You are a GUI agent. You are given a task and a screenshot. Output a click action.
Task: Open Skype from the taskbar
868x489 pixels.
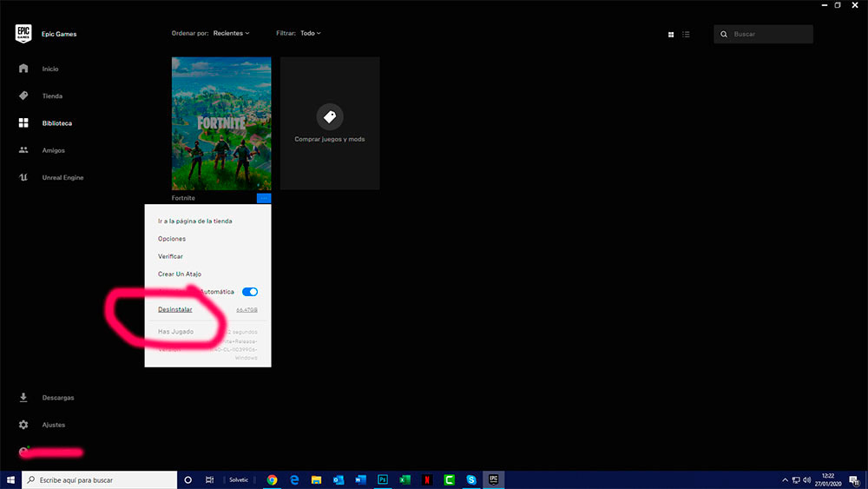click(x=471, y=479)
